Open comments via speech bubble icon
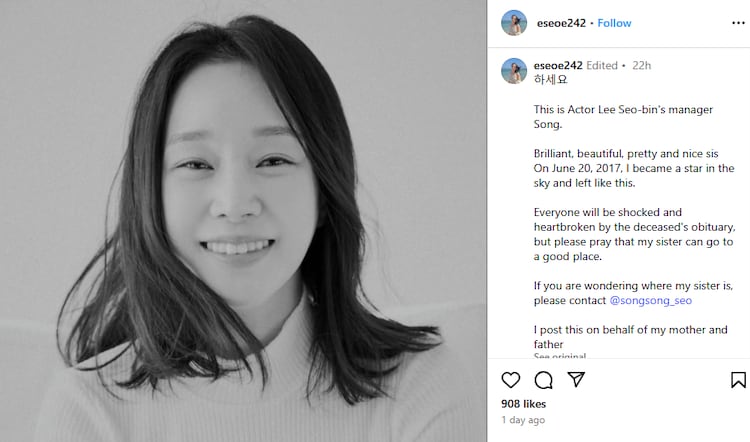Viewport: 750px width, 442px height. [543, 380]
